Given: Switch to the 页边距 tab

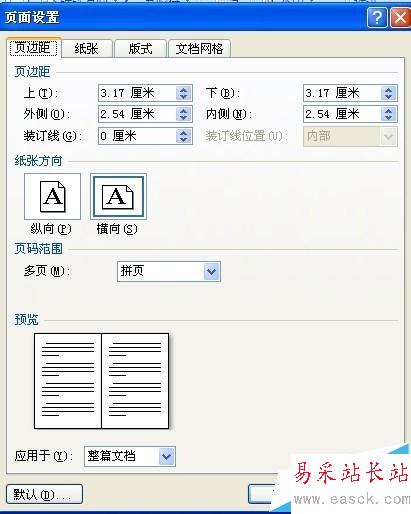Looking at the screenshot, I should [x=33, y=48].
